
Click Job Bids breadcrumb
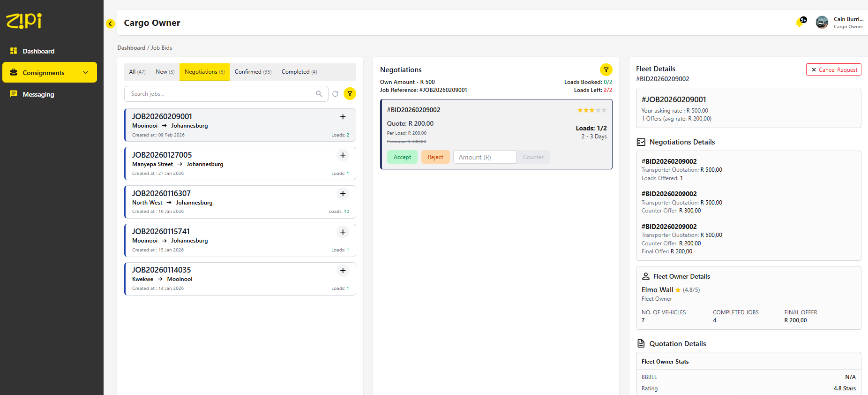162,48
